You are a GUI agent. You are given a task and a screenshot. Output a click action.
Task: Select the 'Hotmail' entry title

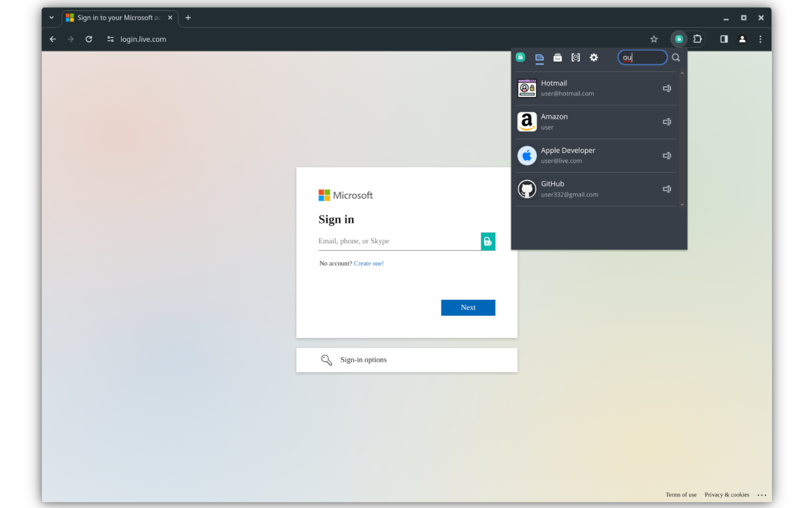click(x=554, y=83)
